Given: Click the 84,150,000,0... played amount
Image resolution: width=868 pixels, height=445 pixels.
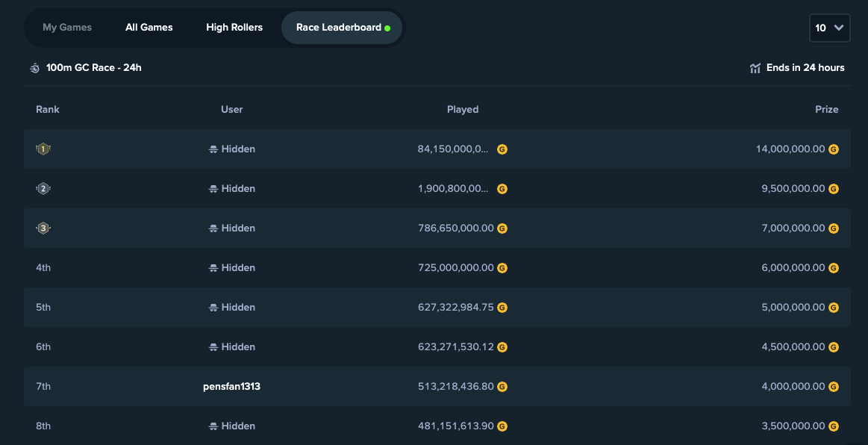Looking at the screenshot, I should [453, 149].
